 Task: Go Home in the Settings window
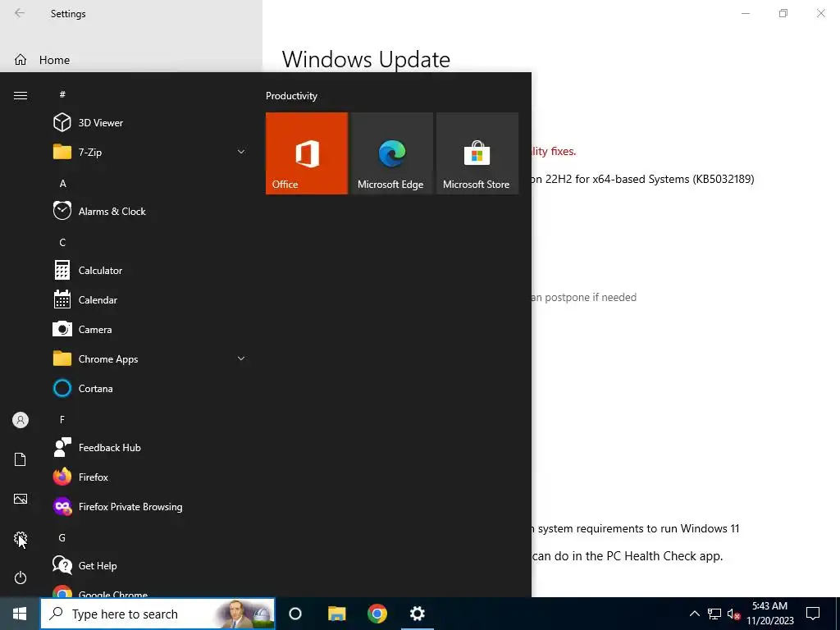click(x=131, y=60)
